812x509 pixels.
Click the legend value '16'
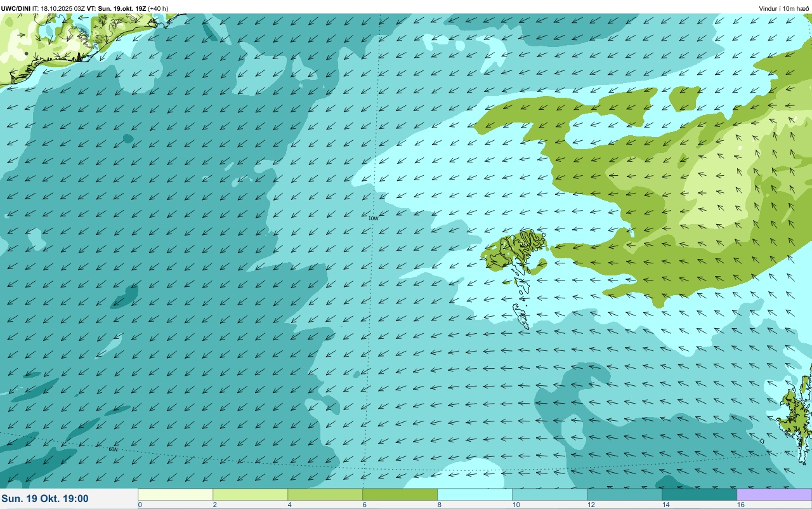[740, 505]
